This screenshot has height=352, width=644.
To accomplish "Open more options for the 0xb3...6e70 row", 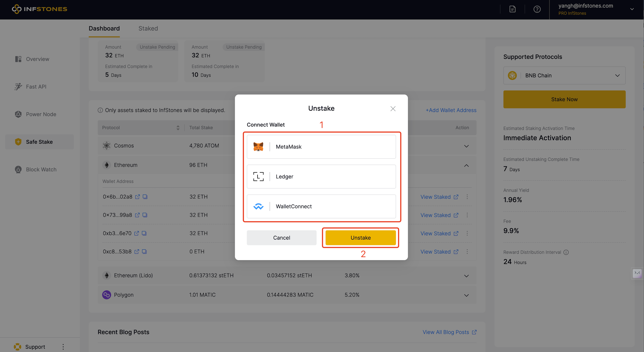I will pos(467,233).
